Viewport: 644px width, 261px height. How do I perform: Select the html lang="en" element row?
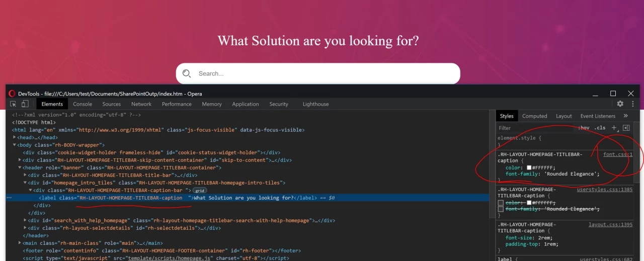(x=158, y=130)
